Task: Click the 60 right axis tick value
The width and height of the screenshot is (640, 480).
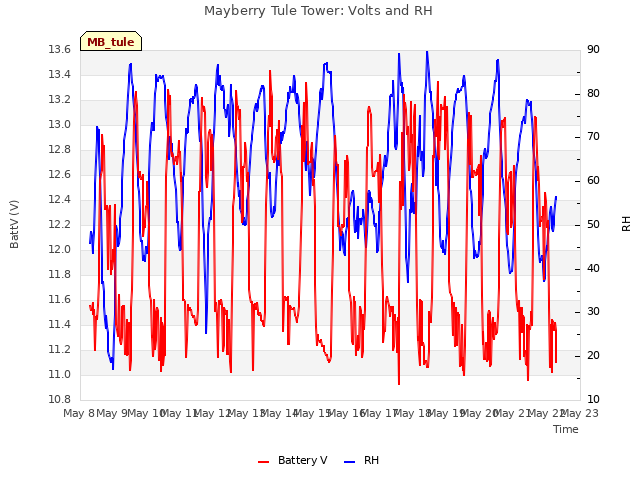Action: point(593,181)
